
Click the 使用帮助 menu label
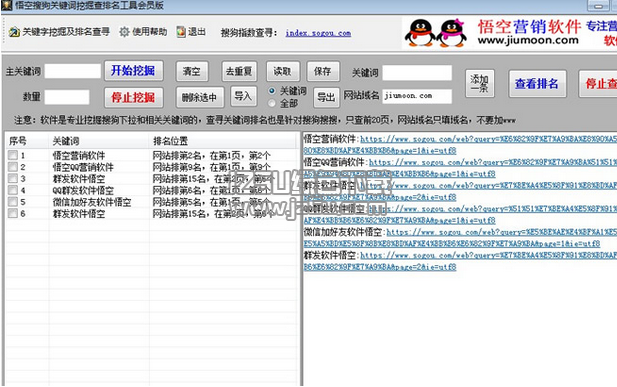click(x=150, y=31)
